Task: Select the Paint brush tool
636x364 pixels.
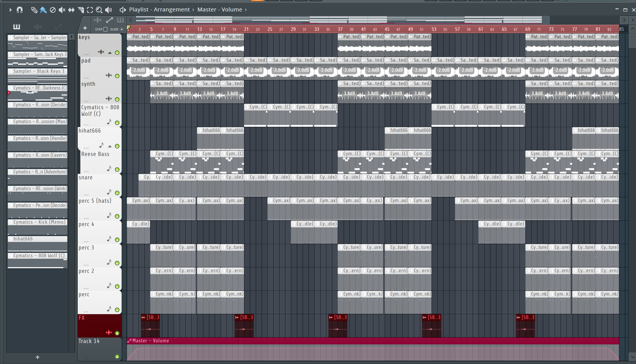Action: pyautogui.click(x=43, y=10)
